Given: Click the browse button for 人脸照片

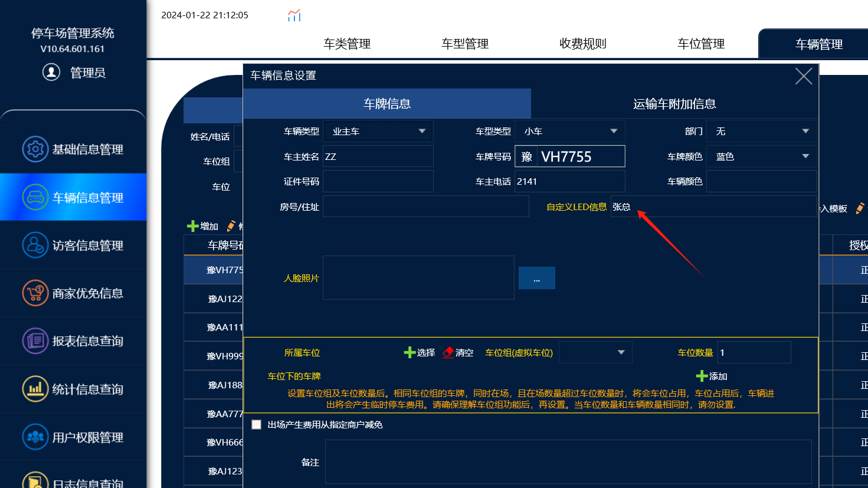Looking at the screenshot, I should [536, 278].
